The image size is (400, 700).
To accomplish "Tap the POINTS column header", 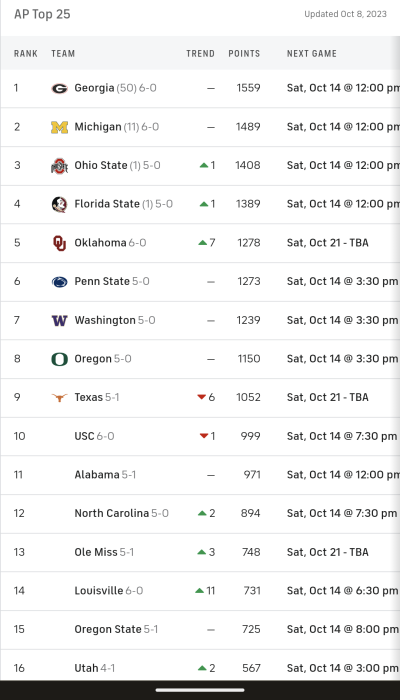I will coord(244,54).
